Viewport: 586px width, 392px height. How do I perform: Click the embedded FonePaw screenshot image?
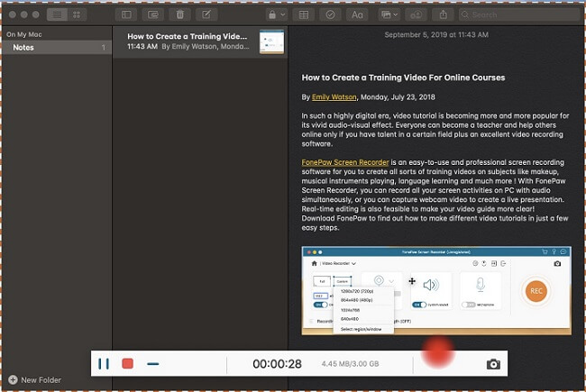tap(436, 290)
